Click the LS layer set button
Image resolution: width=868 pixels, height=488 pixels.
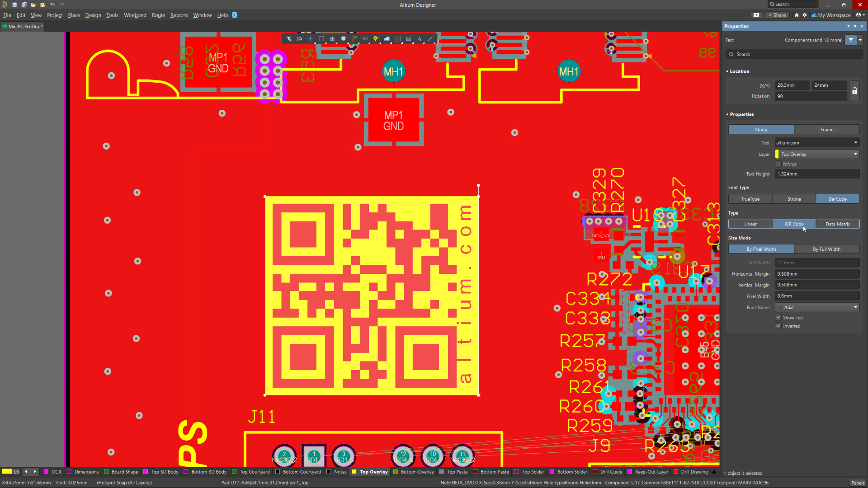click(16, 472)
